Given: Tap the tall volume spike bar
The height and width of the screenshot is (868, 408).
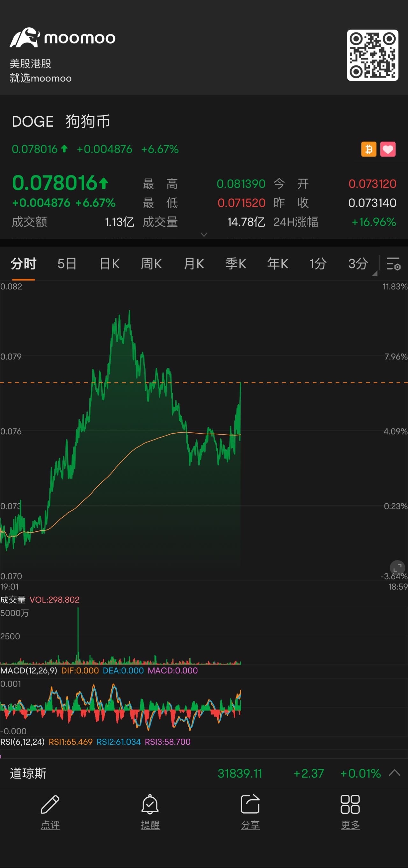Looking at the screenshot, I should tap(78, 635).
